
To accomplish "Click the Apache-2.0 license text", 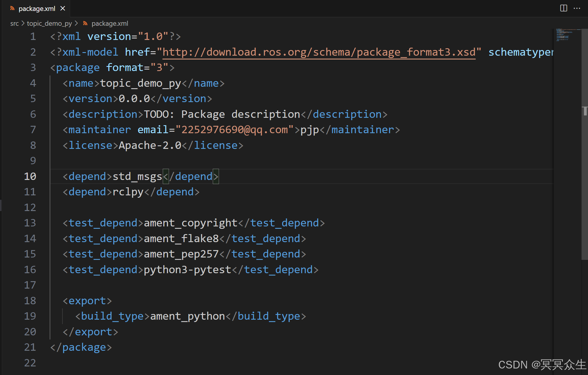I will point(150,145).
